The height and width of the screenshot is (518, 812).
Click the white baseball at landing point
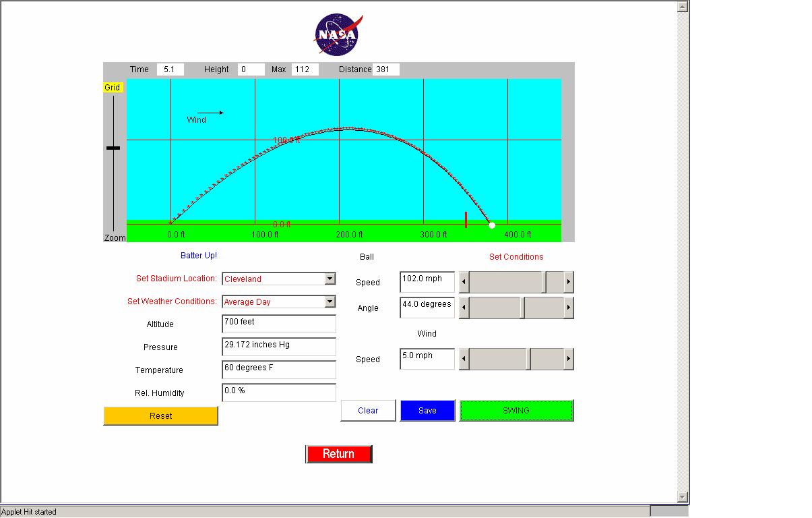(492, 225)
